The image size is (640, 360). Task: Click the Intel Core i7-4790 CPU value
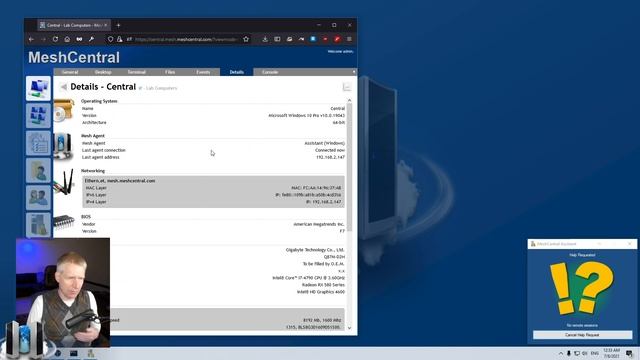coord(309,278)
